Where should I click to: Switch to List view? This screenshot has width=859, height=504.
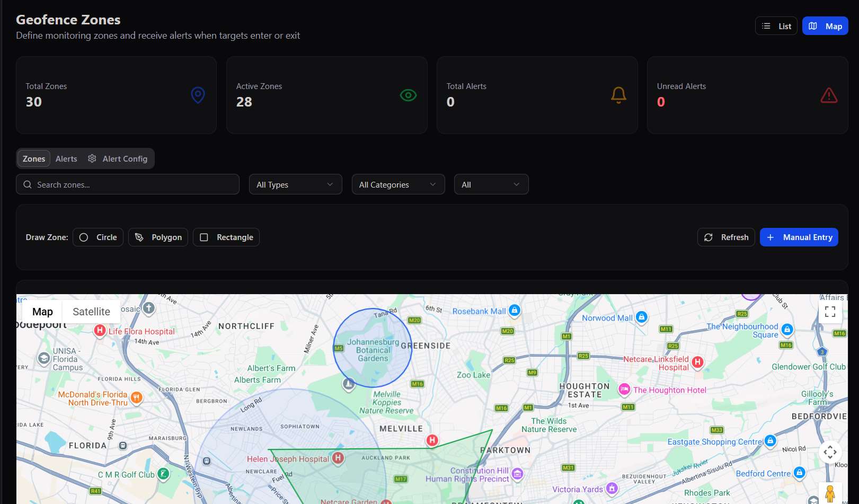[776, 26]
